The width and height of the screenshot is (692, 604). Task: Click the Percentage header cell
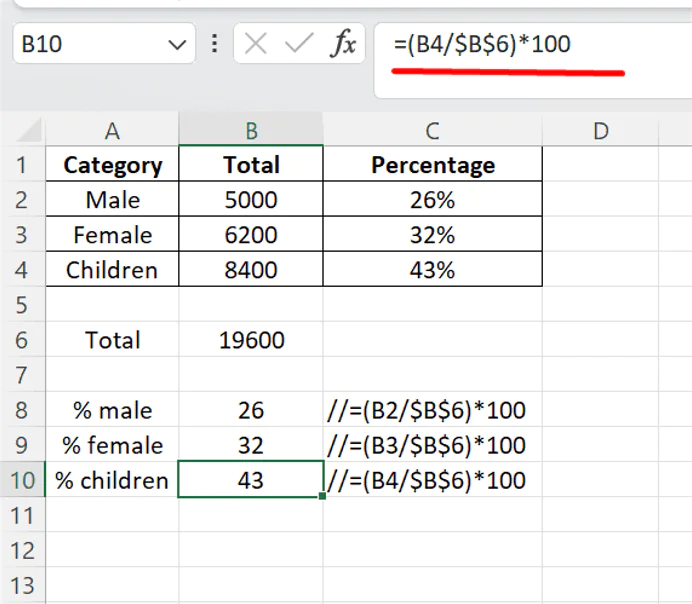(x=432, y=165)
